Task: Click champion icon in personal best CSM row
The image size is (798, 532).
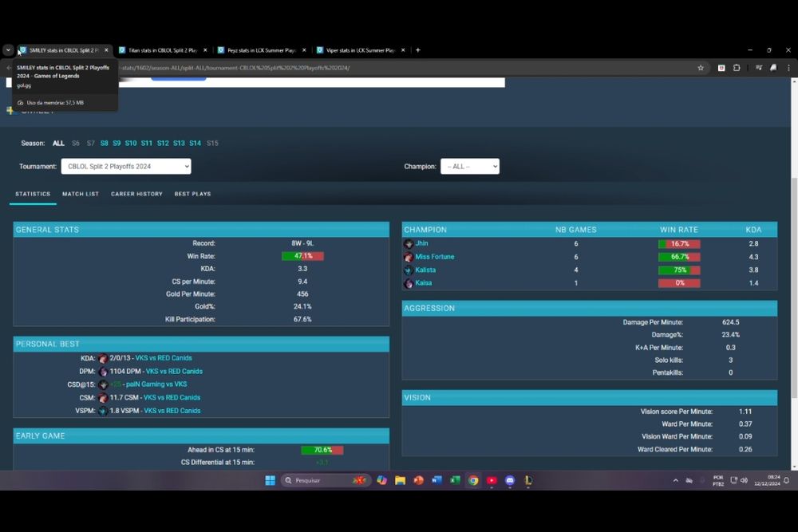Action: pyautogui.click(x=103, y=398)
